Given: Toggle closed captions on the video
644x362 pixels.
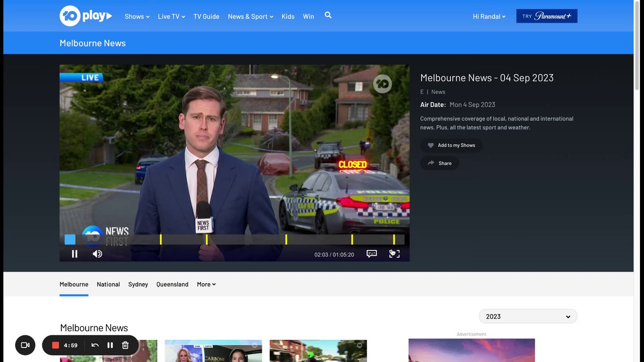Looking at the screenshot, I should tap(372, 254).
